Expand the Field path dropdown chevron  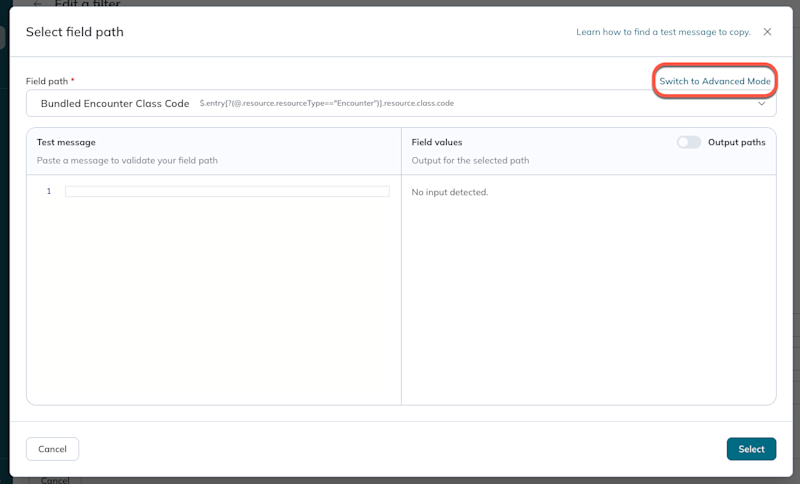pos(761,104)
